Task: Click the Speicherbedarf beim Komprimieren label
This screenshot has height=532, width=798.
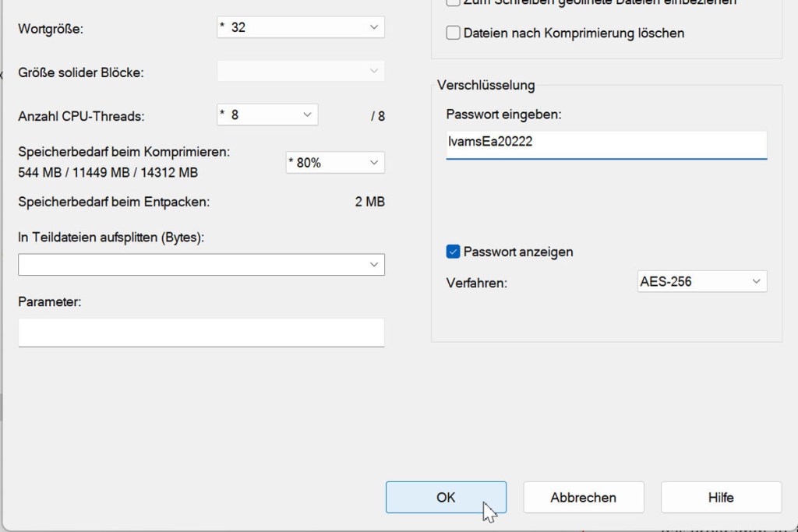Action: click(124, 152)
